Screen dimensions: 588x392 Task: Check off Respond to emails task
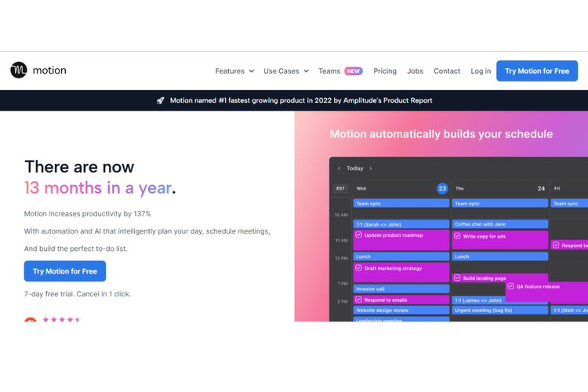[x=358, y=299]
